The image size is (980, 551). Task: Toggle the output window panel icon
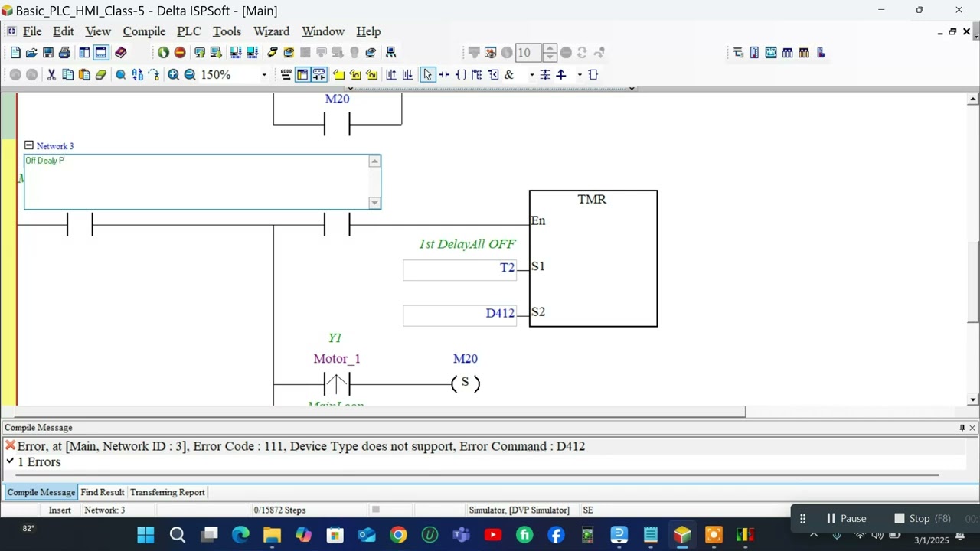100,53
